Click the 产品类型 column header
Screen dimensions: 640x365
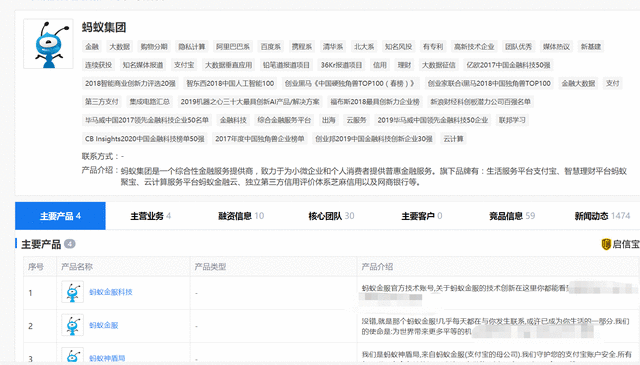pyautogui.click(x=210, y=267)
